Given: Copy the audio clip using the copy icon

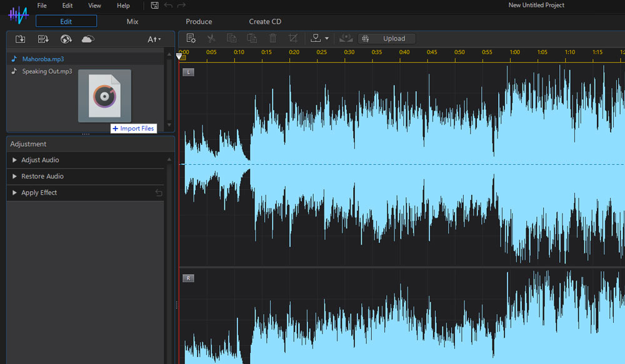Looking at the screenshot, I should (232, 38).
